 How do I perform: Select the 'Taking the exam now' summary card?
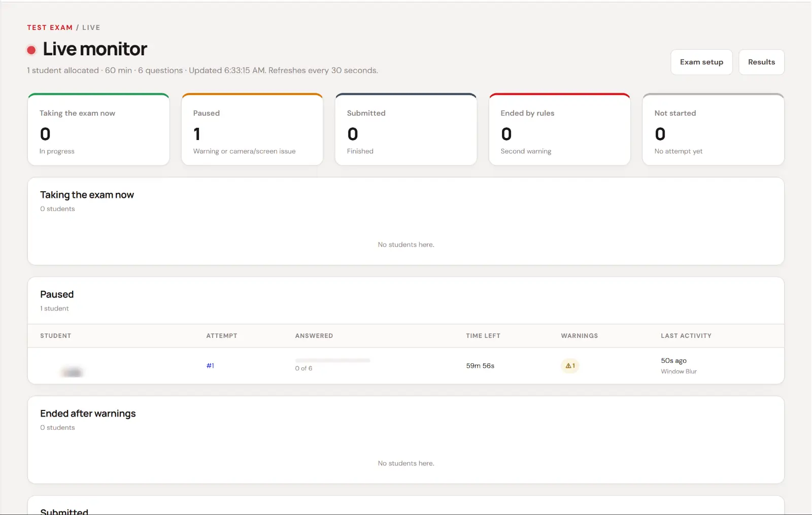[x=98, y=129]
